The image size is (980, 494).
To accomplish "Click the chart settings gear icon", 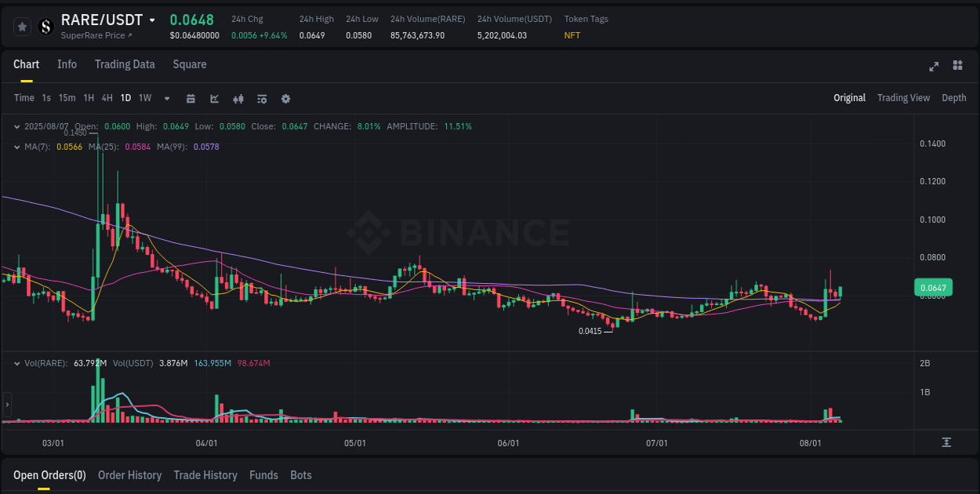I will point(285,99).
